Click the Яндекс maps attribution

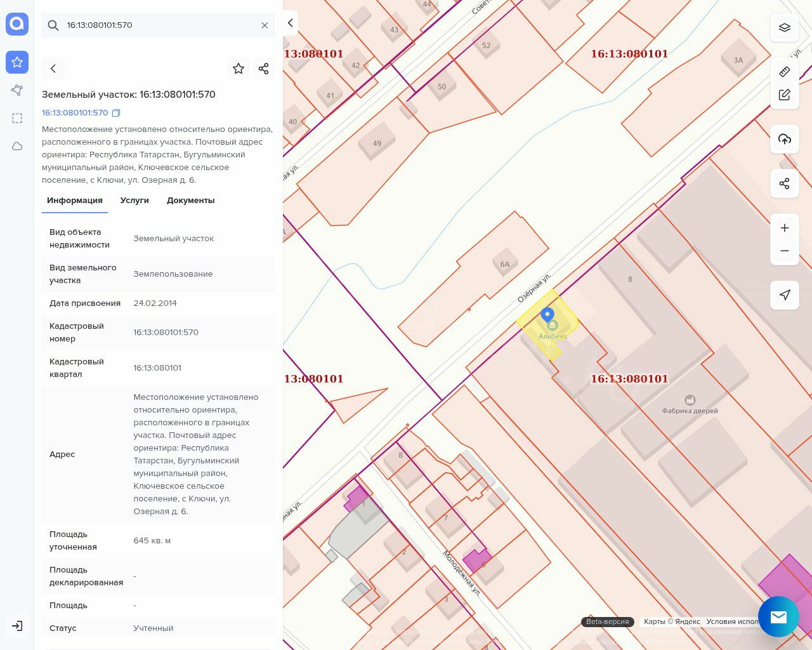(672, 621)
